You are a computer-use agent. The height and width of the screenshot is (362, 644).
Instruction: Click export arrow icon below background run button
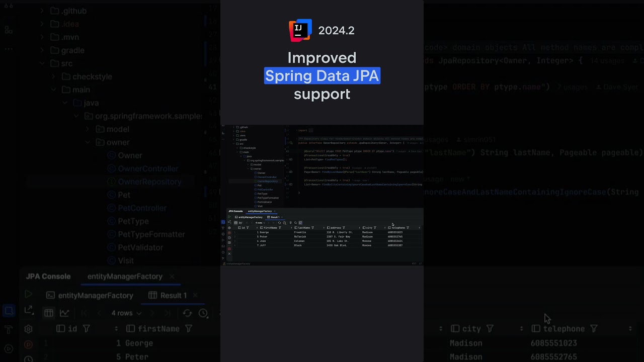(x=28, y=310)
